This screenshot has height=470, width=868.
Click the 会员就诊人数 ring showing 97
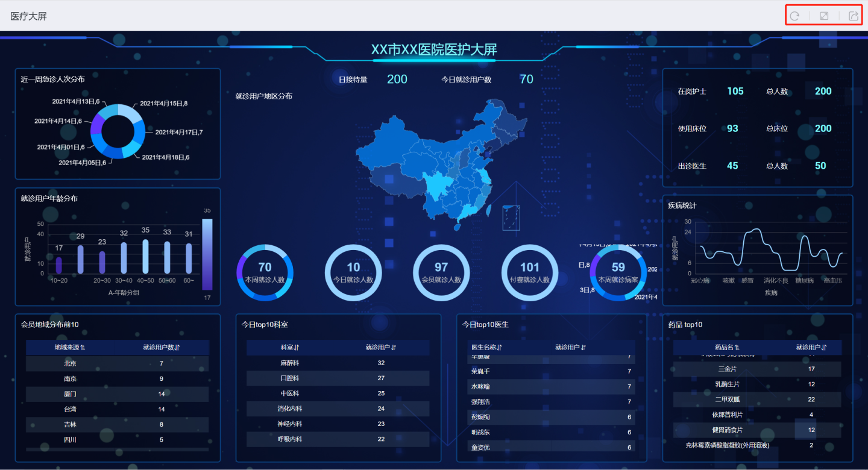(x=441, y=272)
